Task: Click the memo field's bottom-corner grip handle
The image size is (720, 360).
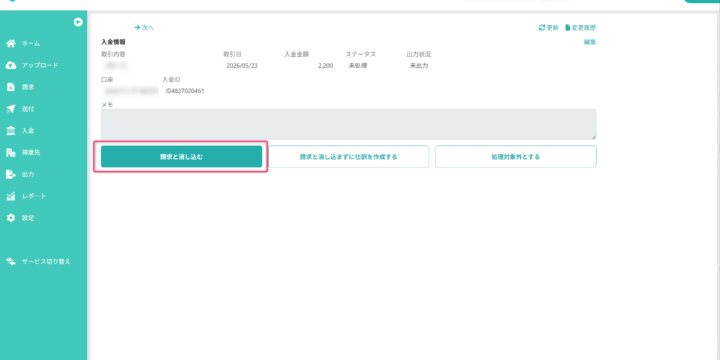Action: click(x=594, y=137)
